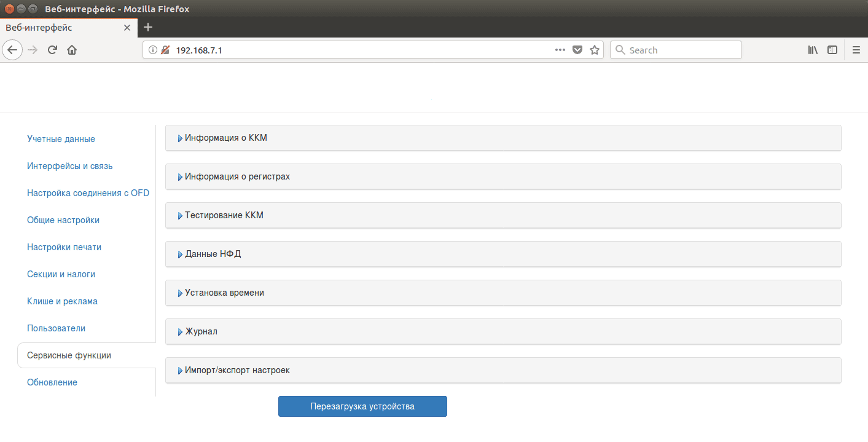Close the Firefox window
The height and width of the screenshot is (442, 868).
[9, 9]
